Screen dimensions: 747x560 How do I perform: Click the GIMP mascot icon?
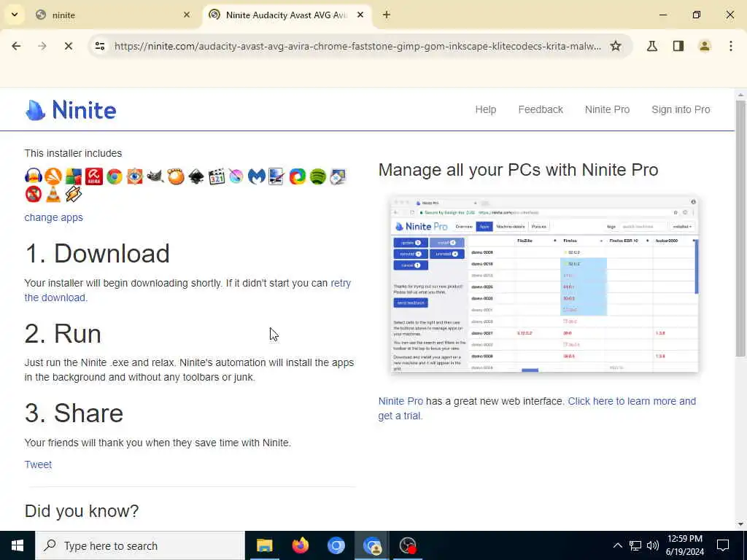155,176
